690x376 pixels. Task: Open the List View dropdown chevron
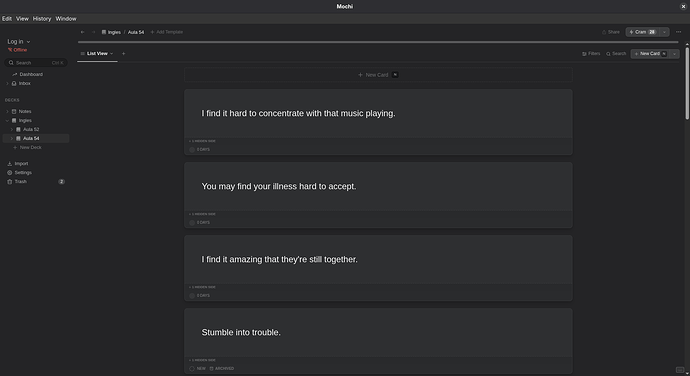tap(112, 54)
